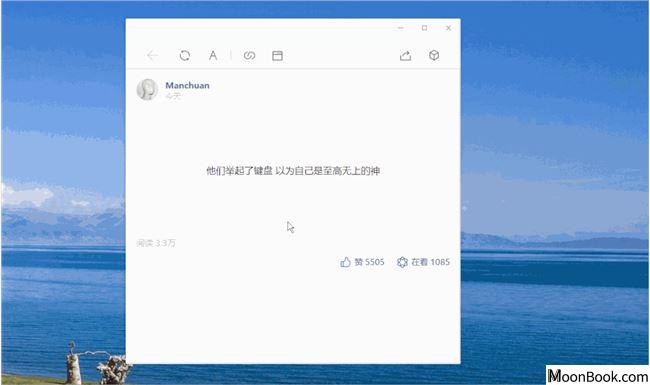This screenshot has height=385, width=650.
Task: Click the 在看 1085 count
Action: pyautogui.click(x=431, y=262)
